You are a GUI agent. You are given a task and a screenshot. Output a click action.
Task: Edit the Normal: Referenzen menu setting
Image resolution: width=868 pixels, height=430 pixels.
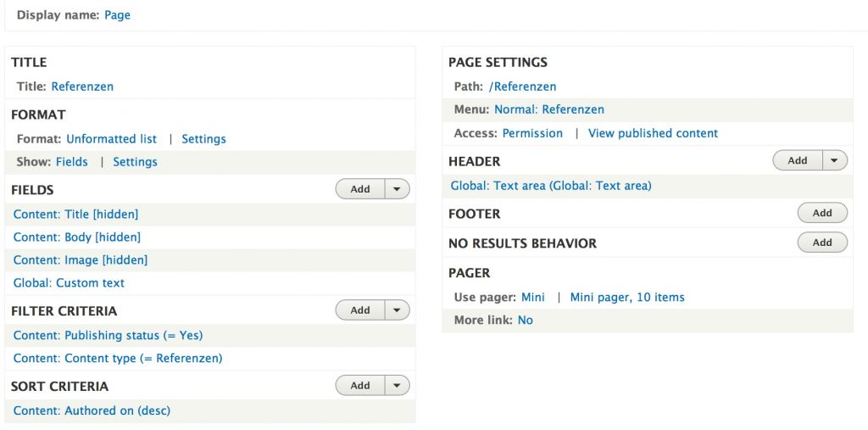[x=549, y=109]
